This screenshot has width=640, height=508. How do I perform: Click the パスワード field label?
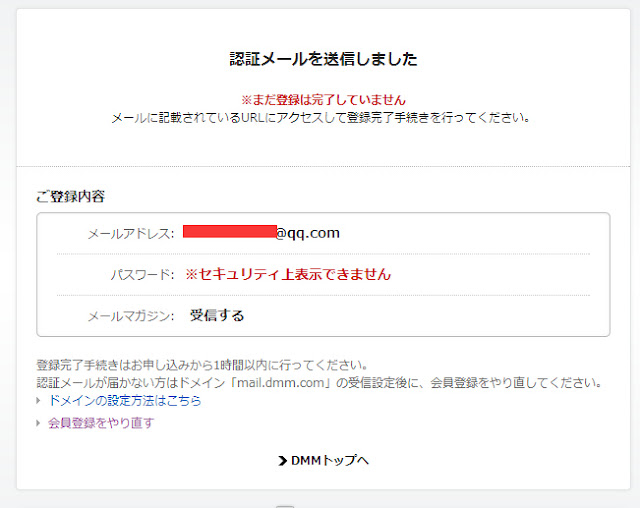pos(142,275)
